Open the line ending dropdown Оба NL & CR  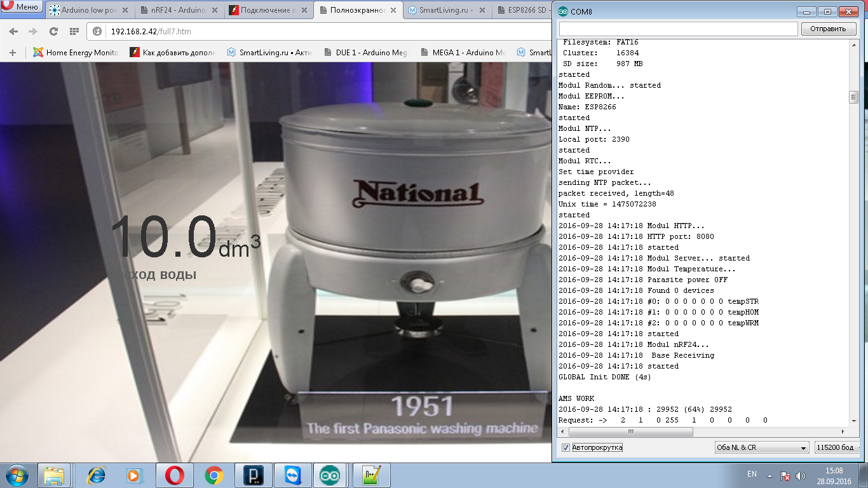click(x=761, y=447)
